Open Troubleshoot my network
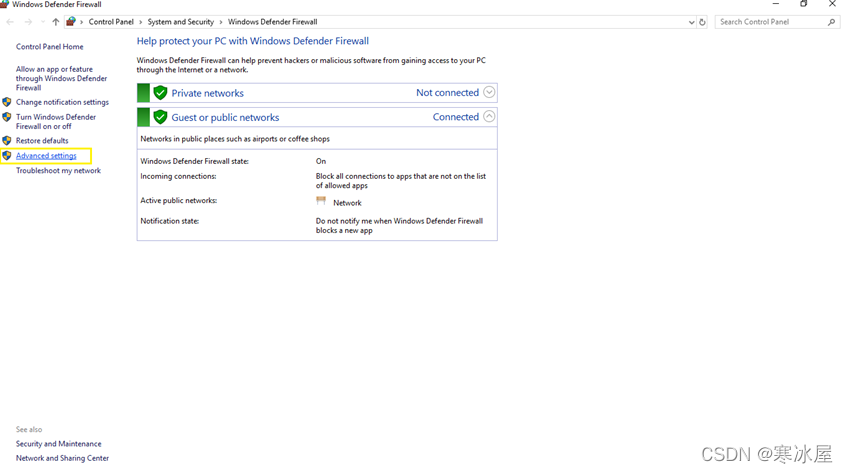 pos(58,171)
